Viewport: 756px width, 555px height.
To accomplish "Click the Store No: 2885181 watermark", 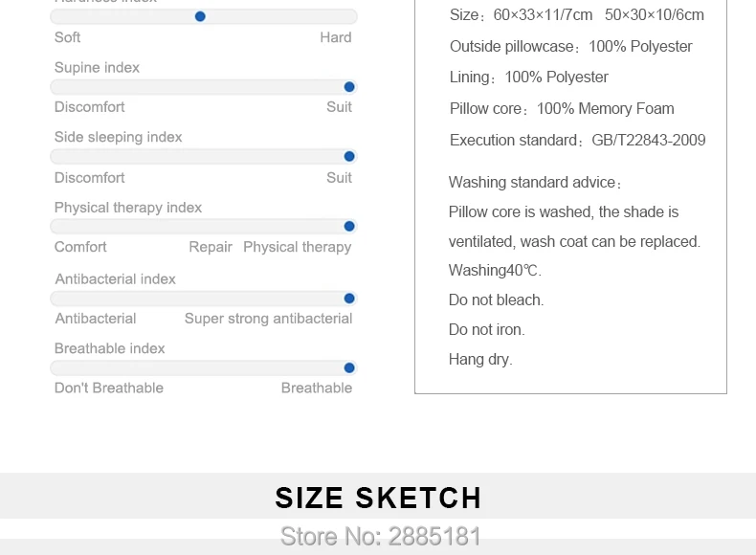I will click(381, 537).
